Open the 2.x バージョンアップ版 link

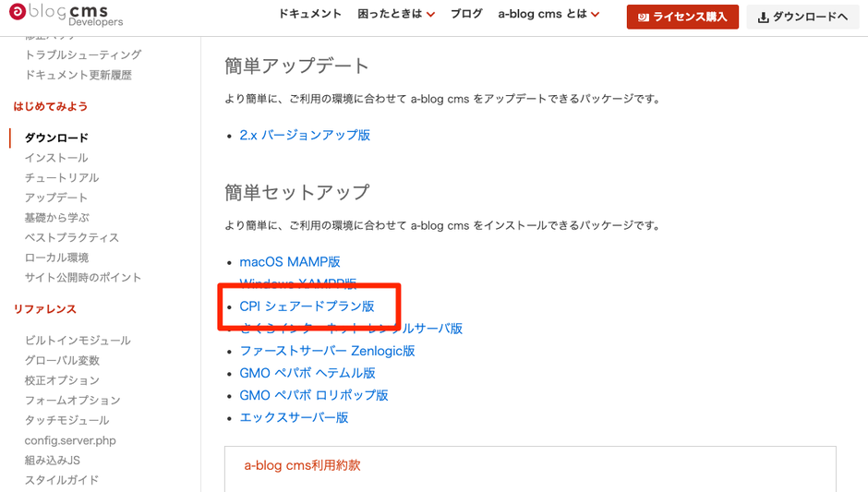[305, 135]
